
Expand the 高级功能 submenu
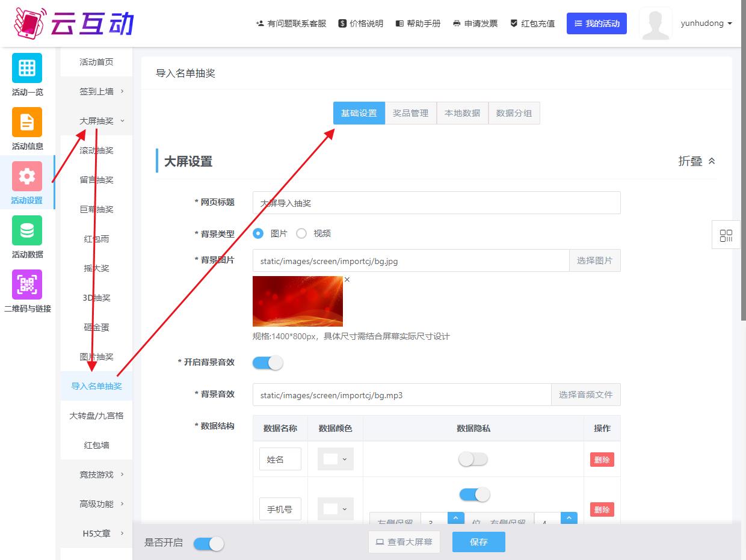[x=95, y=503]
